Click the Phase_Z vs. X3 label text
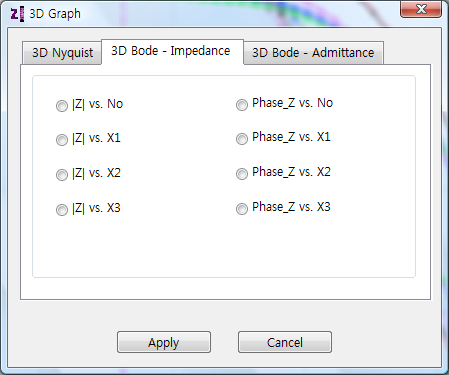The width and height of the screenshot is (449, 375). (291, 207)
